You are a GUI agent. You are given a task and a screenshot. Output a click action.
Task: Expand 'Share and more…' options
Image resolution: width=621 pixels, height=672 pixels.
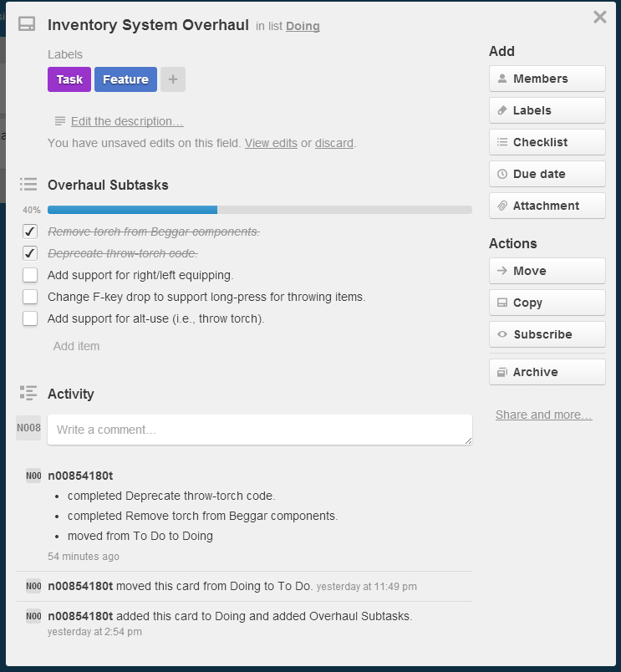point(543,415)
